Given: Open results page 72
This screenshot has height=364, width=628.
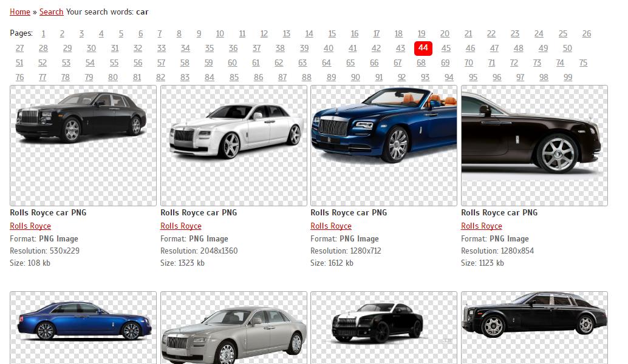Looking at the screenshot, I should (x=514, y=63).
